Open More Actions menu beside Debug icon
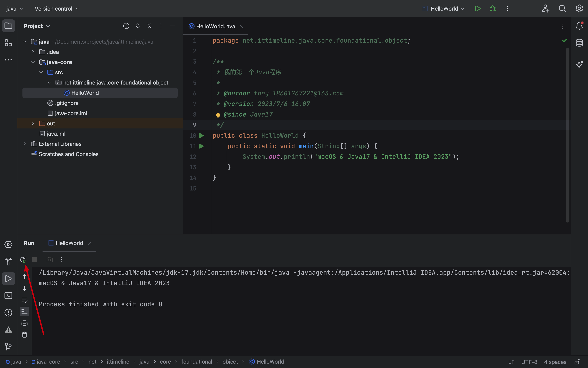The height and width of the screenshot is (368, 588). pos(508,9)
